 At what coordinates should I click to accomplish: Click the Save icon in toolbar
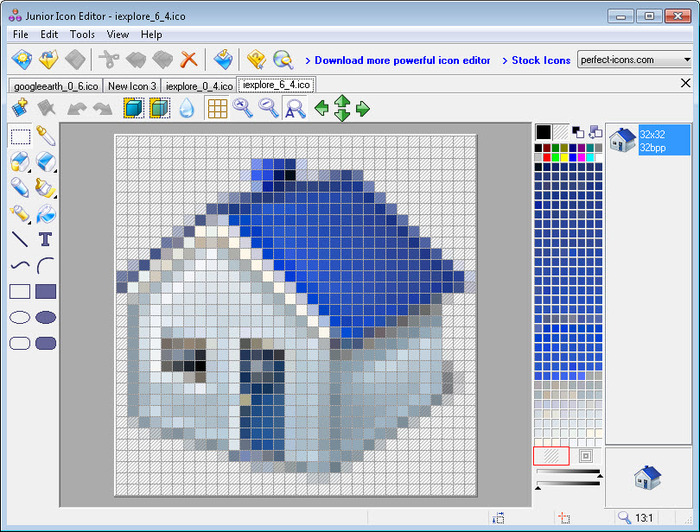pyautogui.click(x=75, y=59)
